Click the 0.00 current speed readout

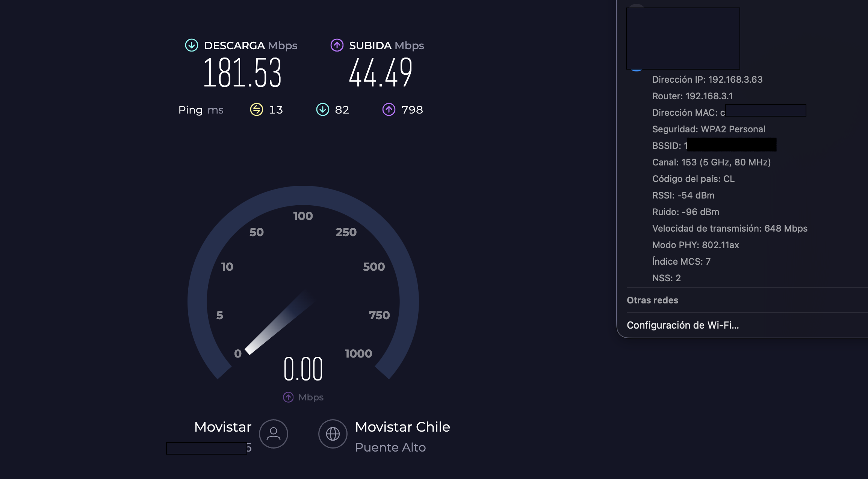[x=303, y=369]
